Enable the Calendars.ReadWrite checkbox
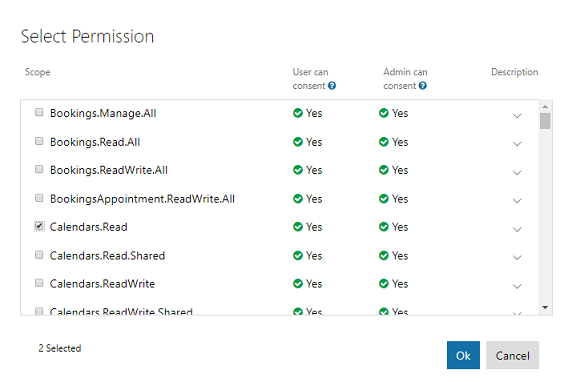This screenshot has width=572, height=382. tap(39, 283)
